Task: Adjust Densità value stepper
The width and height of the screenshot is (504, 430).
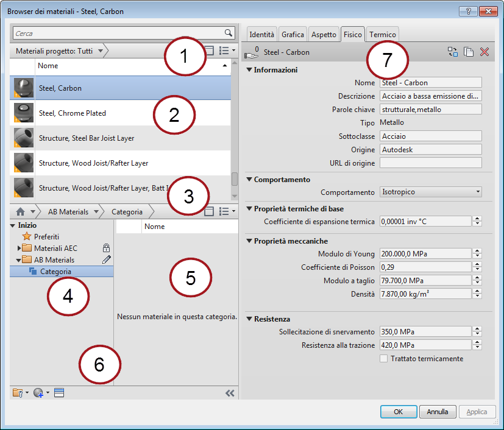Action: (477, 294)
